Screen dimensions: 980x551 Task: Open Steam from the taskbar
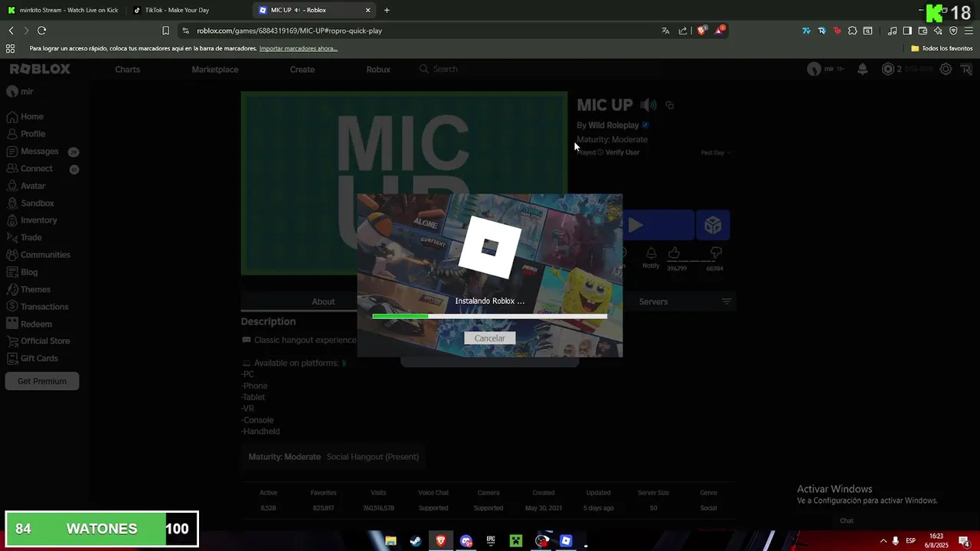pos(415,540)
